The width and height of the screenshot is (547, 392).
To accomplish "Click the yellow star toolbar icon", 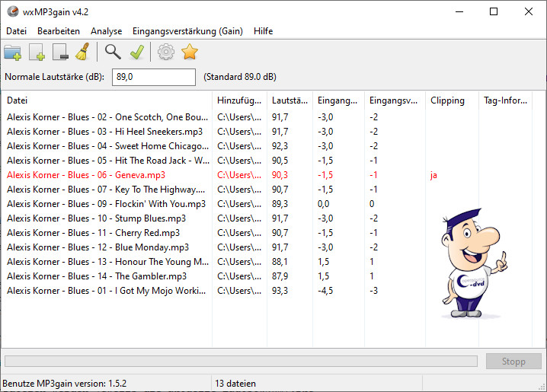I will (x=189, y=52).
